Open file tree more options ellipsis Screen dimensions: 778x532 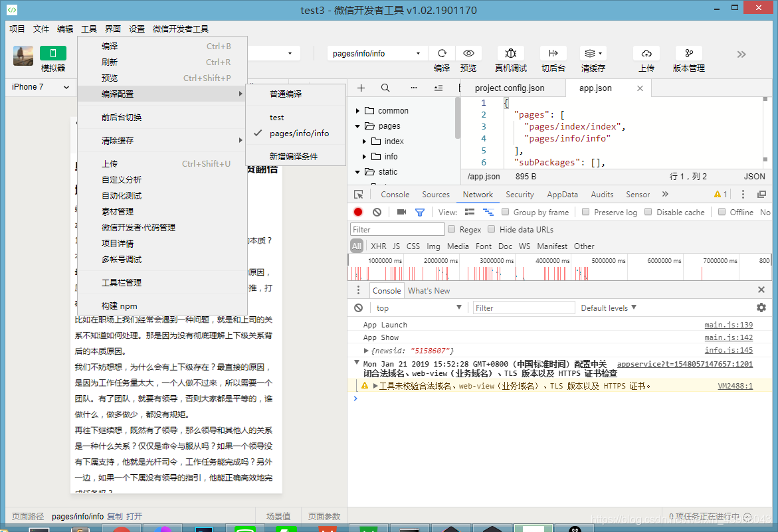point(414,88)
